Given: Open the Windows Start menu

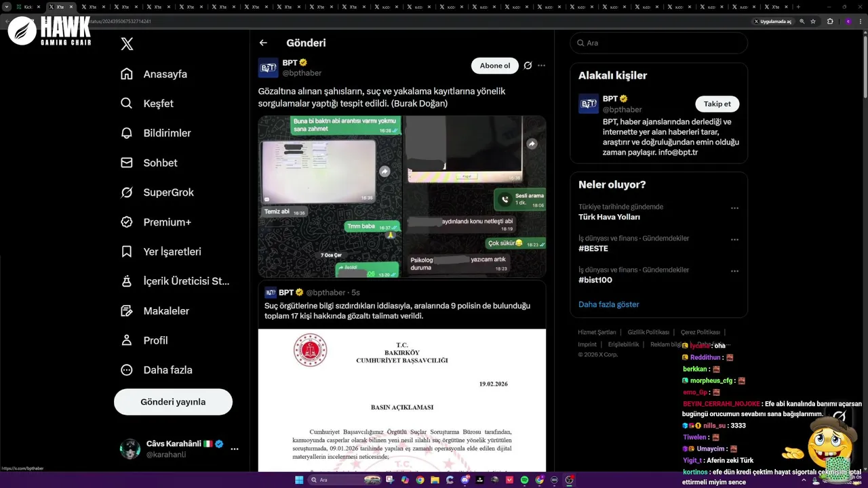Looking at the screenshot, I should 298,480.
